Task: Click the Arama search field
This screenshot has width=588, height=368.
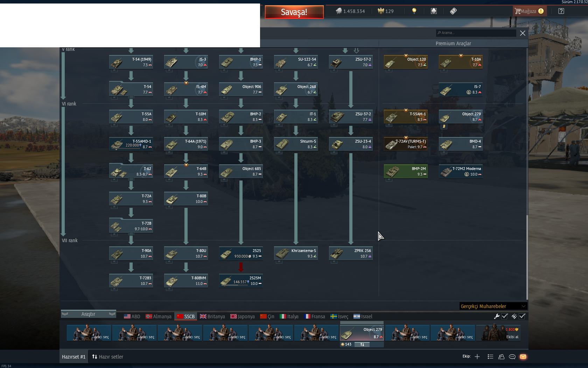Action: pyautogui.click(x=476, y=33)
